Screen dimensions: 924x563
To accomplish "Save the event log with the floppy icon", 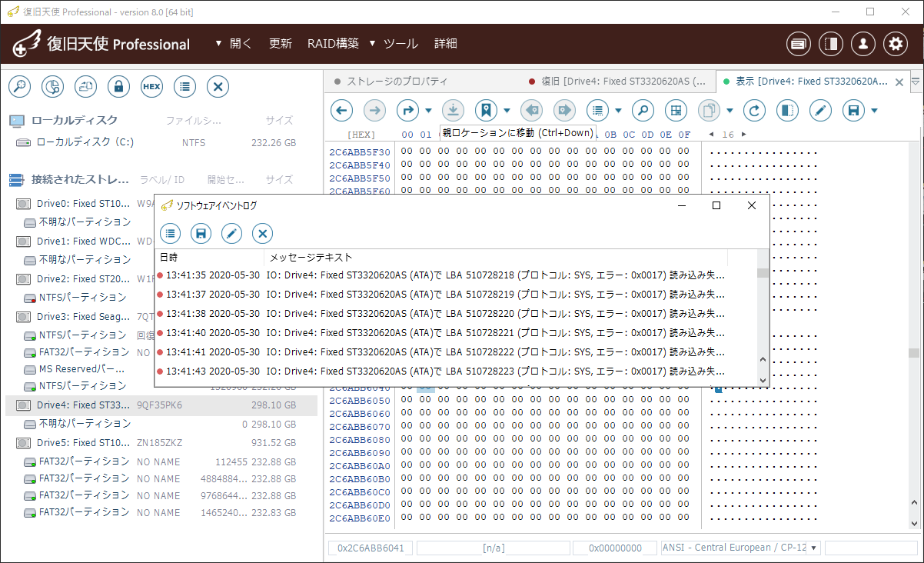I will 201,233.
